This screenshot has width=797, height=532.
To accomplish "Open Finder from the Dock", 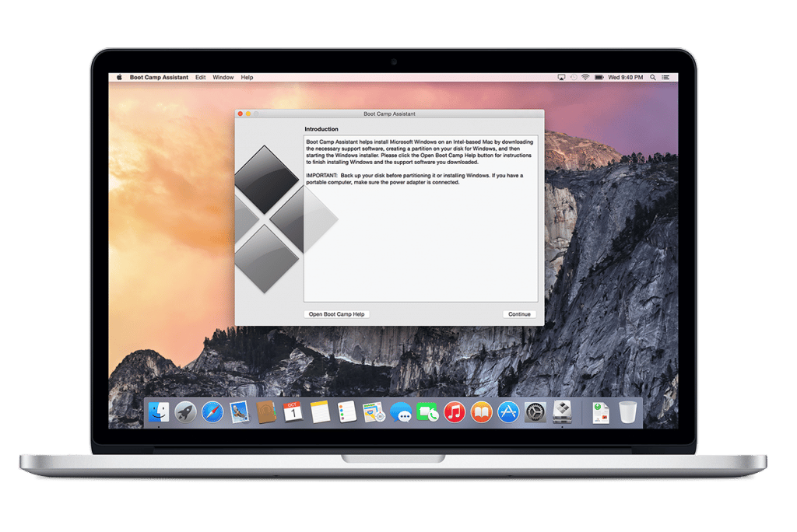I will [159, 412].
